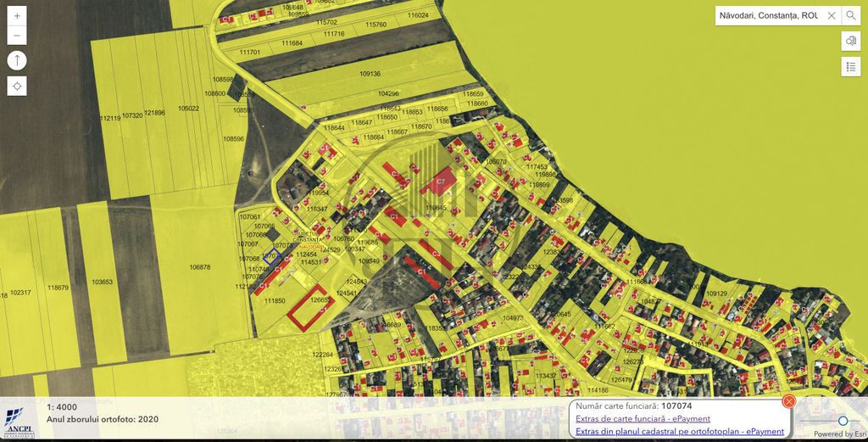Find my location with crosshair button
This screenshot has height=442, width=868.
coord(17,86)
